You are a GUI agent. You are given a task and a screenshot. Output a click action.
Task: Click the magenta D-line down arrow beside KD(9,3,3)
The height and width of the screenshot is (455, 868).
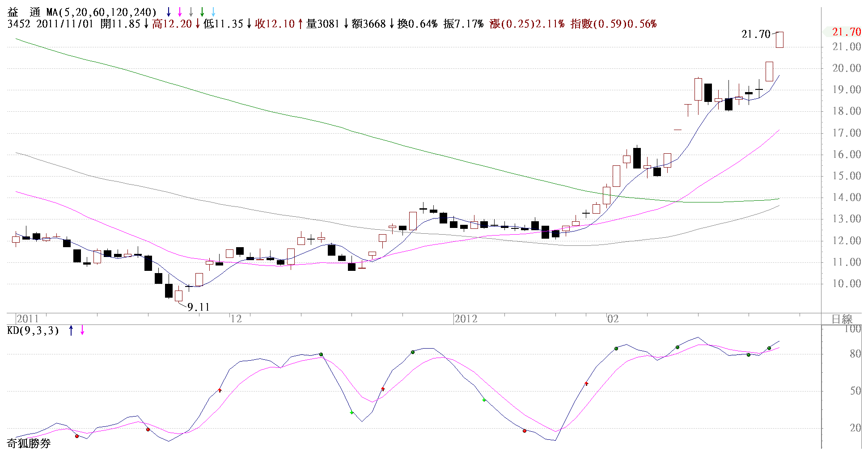(82, 331)
